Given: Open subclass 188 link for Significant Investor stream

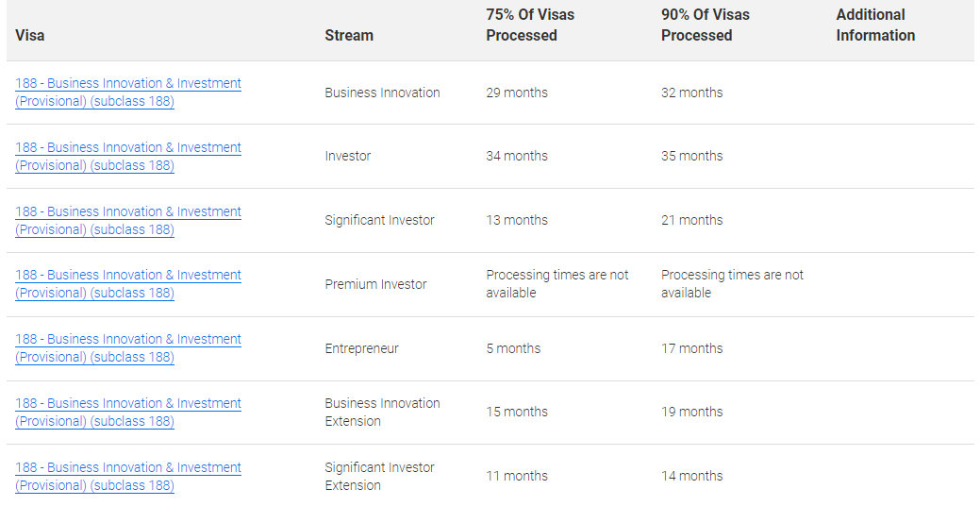Looking at the screenshot, I should (x=128, y=220).
